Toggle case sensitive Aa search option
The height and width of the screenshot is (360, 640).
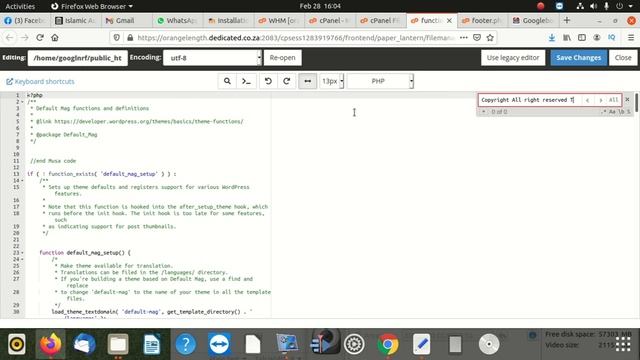(x=612, y=111)
